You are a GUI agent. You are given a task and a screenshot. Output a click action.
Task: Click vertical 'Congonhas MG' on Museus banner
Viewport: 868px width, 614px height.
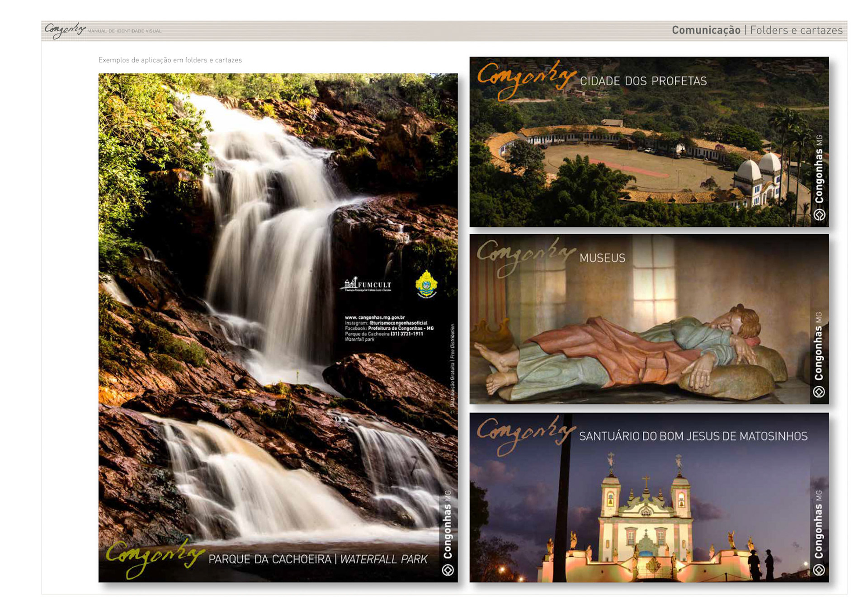point(819,346)
